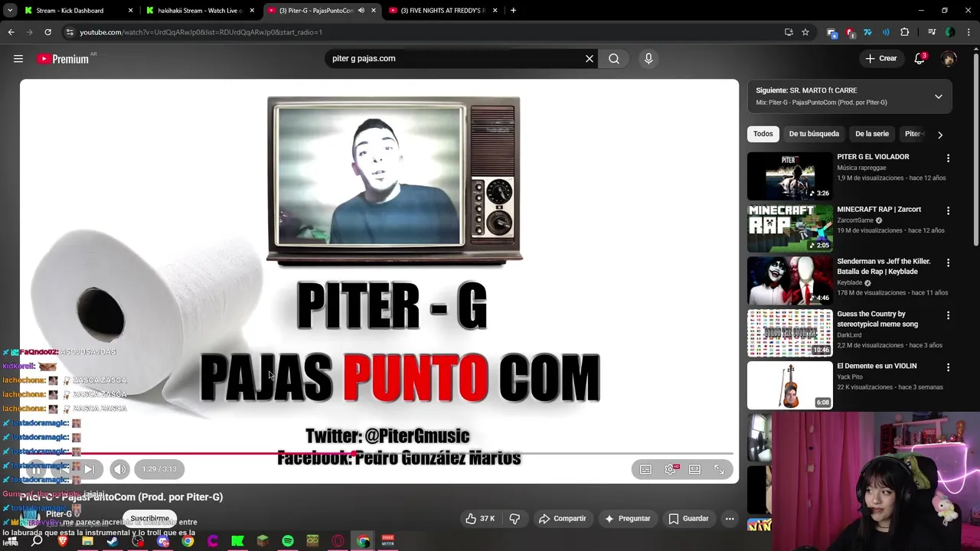Subscribe with the Suscribirme button
The image size is (980, 551).
(150, 519)
